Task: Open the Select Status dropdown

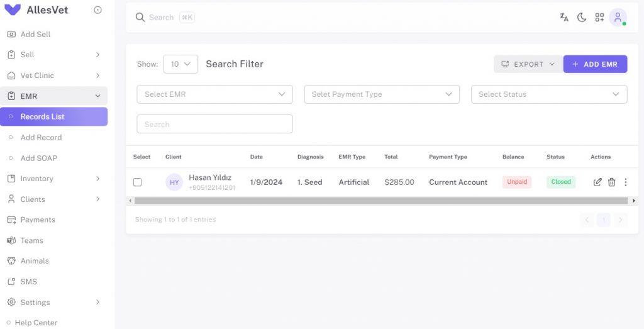Action: click(x=549, y=94)
